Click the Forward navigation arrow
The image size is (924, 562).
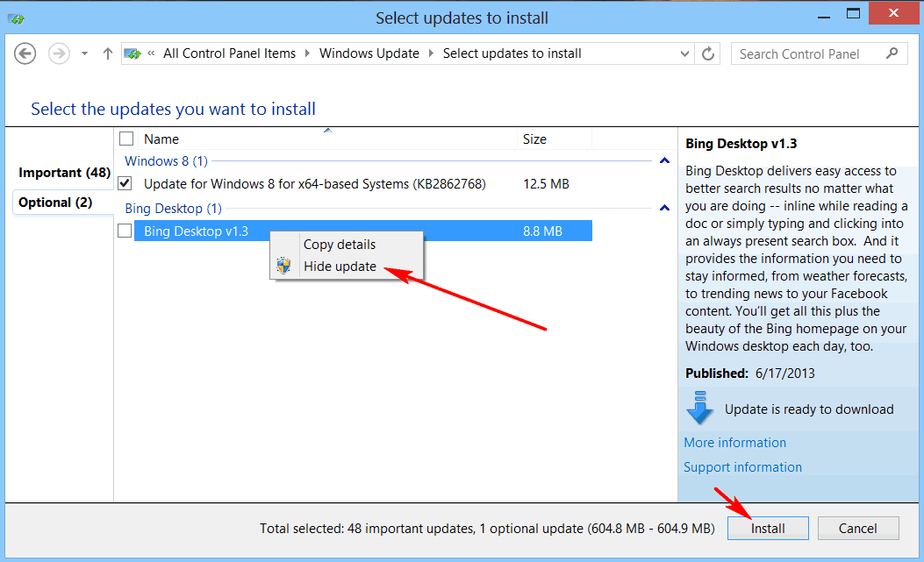pyautogui.click(x=58, y=53)
